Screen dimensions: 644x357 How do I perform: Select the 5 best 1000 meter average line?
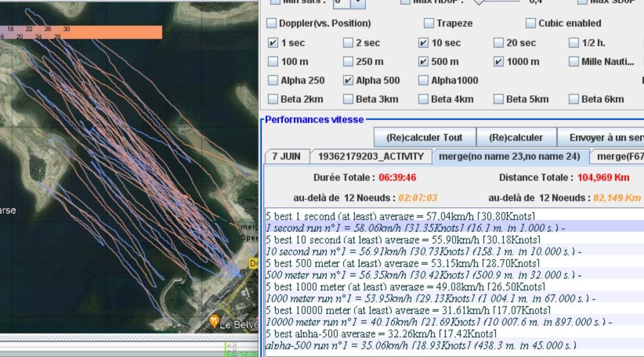tap(454, 287)
